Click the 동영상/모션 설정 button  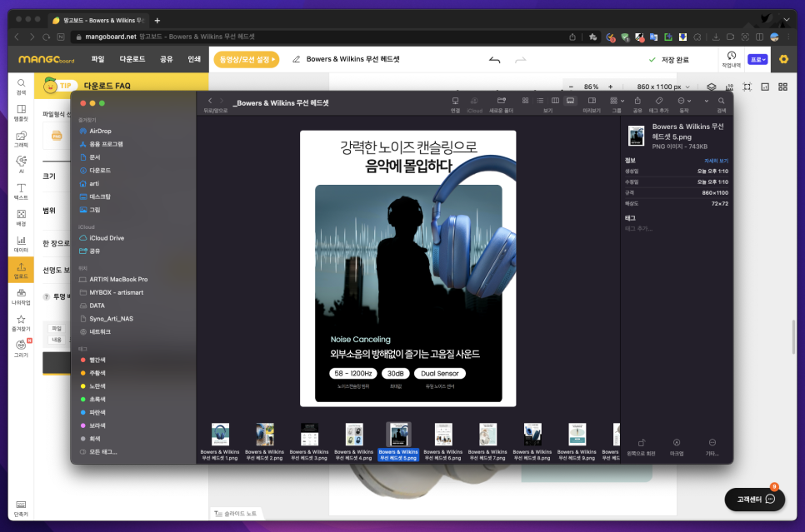click(247, 59)
